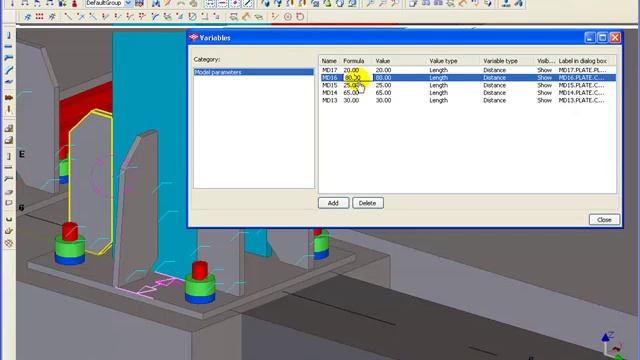Toggle the dashed-rectangle selection switch in top toolbar

210,4
